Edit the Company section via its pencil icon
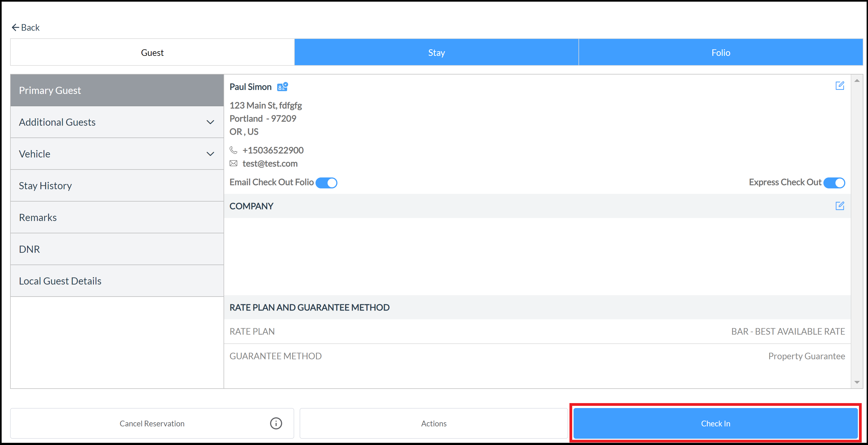Screen dimensions: 868x445 pyautogui.click(x=840, y=206)
